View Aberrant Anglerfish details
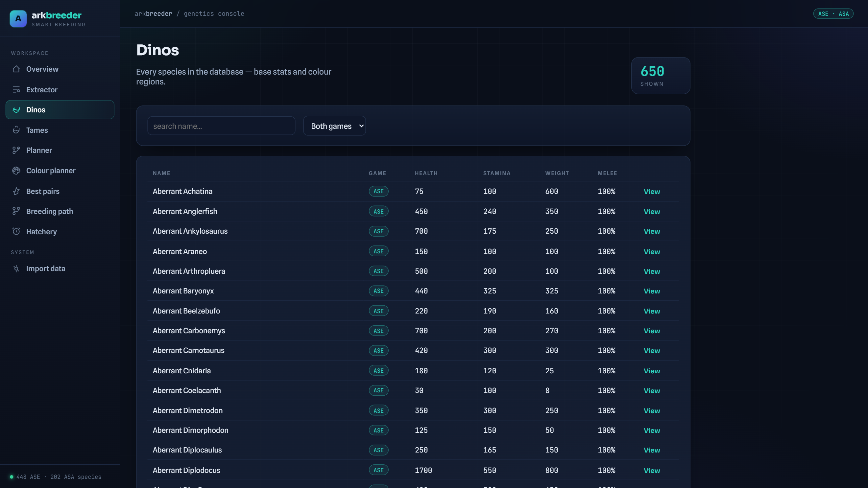 pyautogui.click(x=651, y=212)
